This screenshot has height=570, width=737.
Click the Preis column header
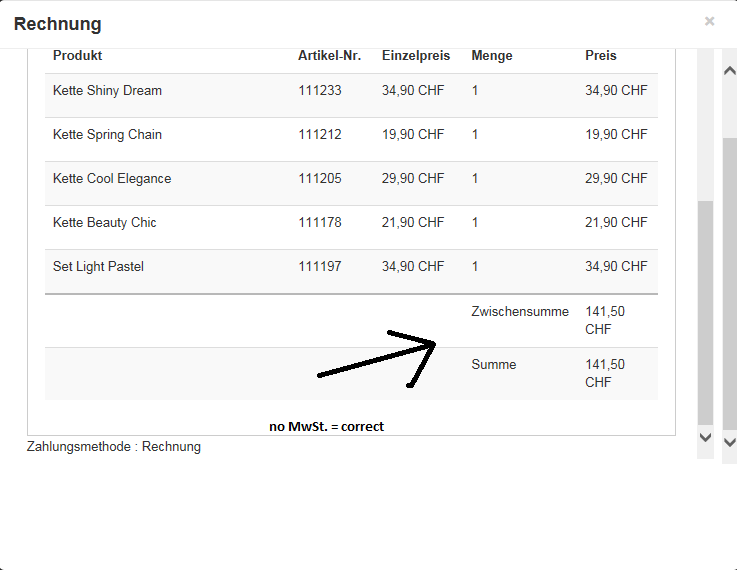601,56
